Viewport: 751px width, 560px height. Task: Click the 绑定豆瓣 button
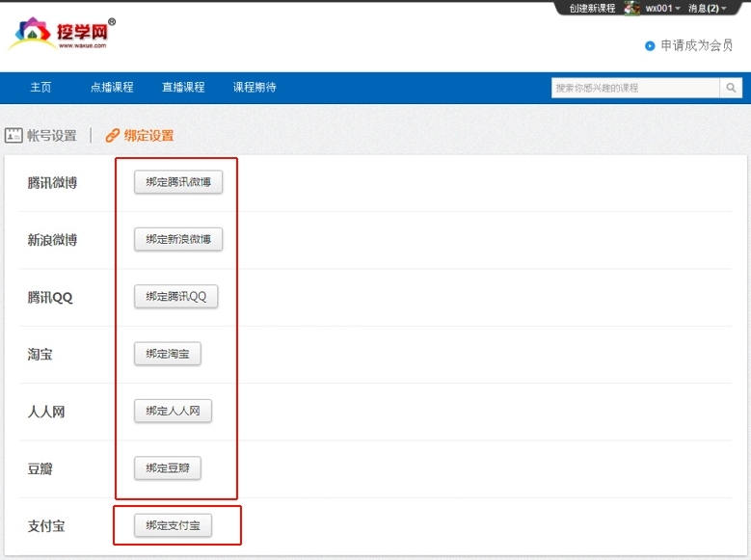(x=168, y=468)
